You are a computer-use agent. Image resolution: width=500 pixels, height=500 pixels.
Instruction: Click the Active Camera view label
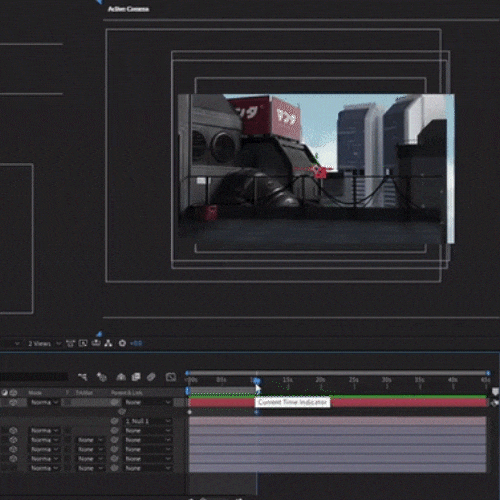pyautogui.click(x=128, y=9)
